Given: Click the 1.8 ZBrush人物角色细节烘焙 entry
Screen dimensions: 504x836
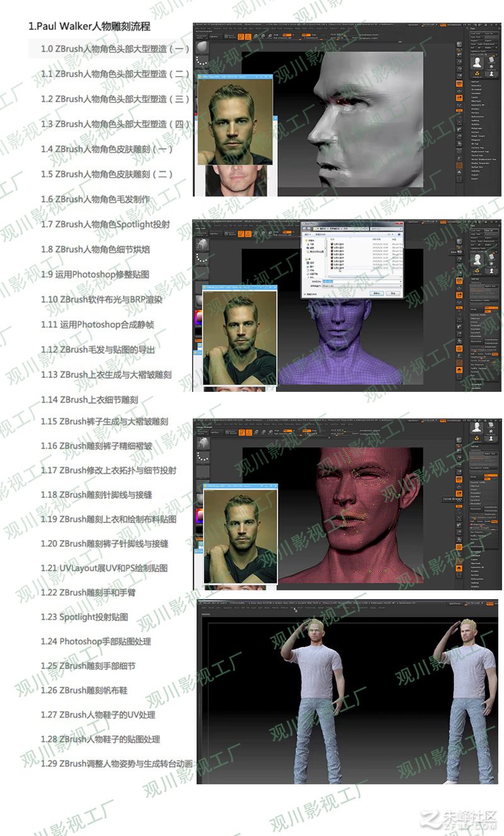Looking at the screenshot, I should (x=95, y=249).
